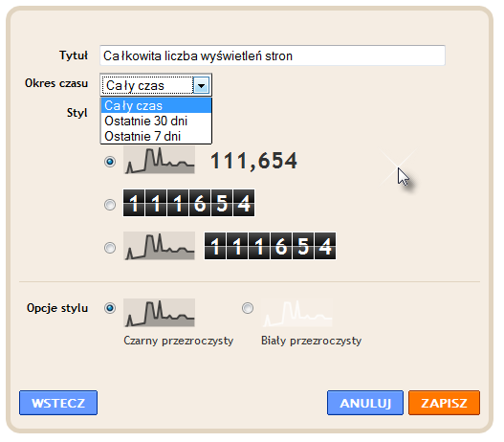
Task: Click the flip-counter digits in third style row
Action: click(x=271, y=246)
